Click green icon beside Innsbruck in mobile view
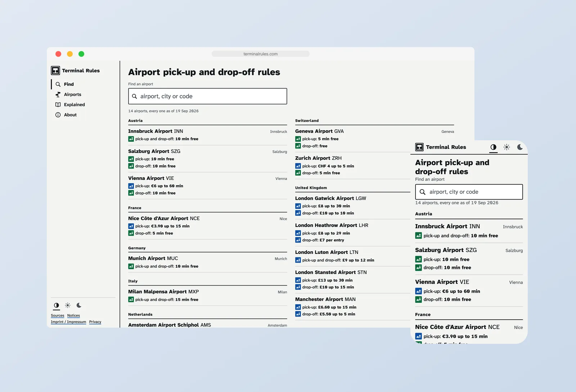576x392 pixels. coord(418,236)
